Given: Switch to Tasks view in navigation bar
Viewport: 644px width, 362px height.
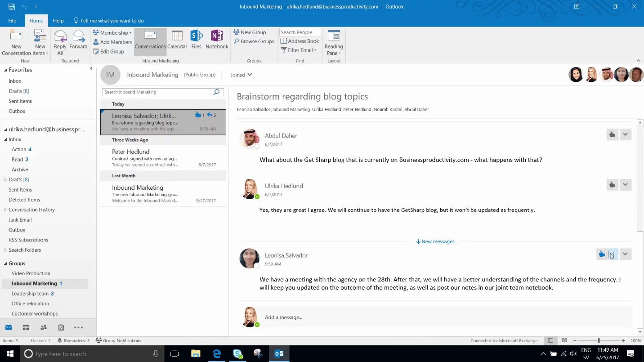Looking at the screenshot, I should [x=61, y=327].
